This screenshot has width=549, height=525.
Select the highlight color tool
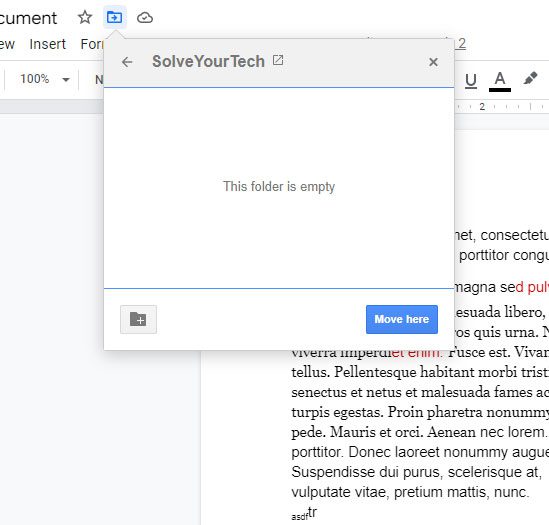coord(530,78)
